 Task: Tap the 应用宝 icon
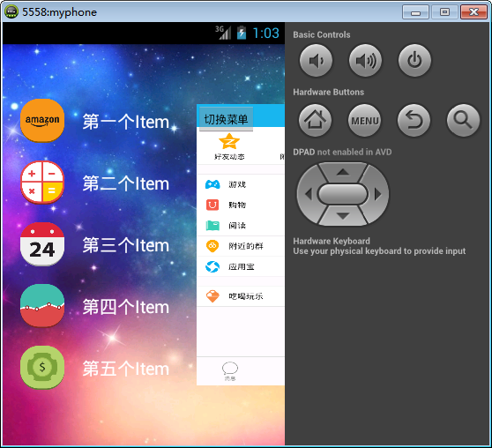point(212,267)
